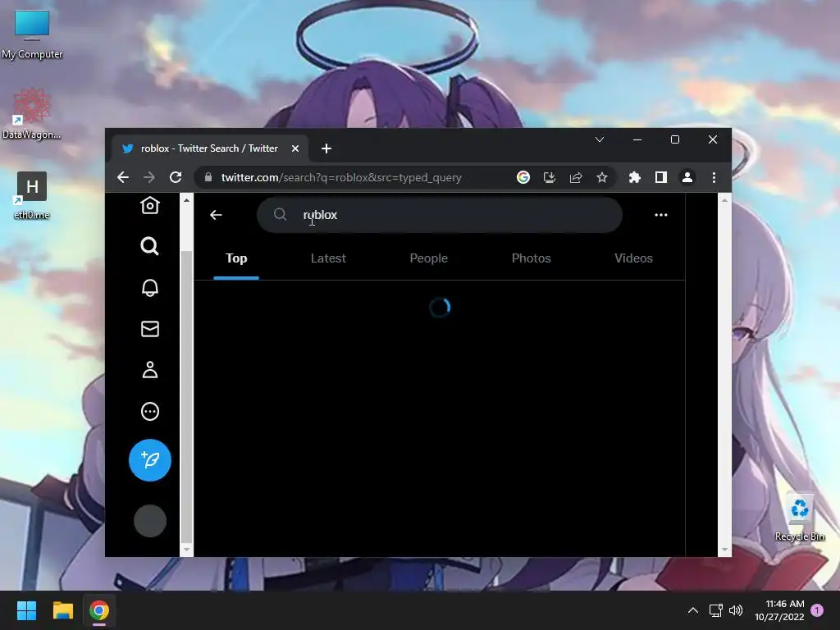Screen dimensions: 840x630
Task: Go back using Twitter's search back arrow
Action: pos(216,215)
